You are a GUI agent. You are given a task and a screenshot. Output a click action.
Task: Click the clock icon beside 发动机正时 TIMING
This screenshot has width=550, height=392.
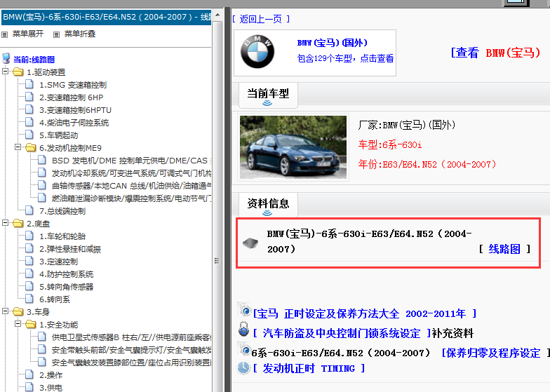coord(243,367)
